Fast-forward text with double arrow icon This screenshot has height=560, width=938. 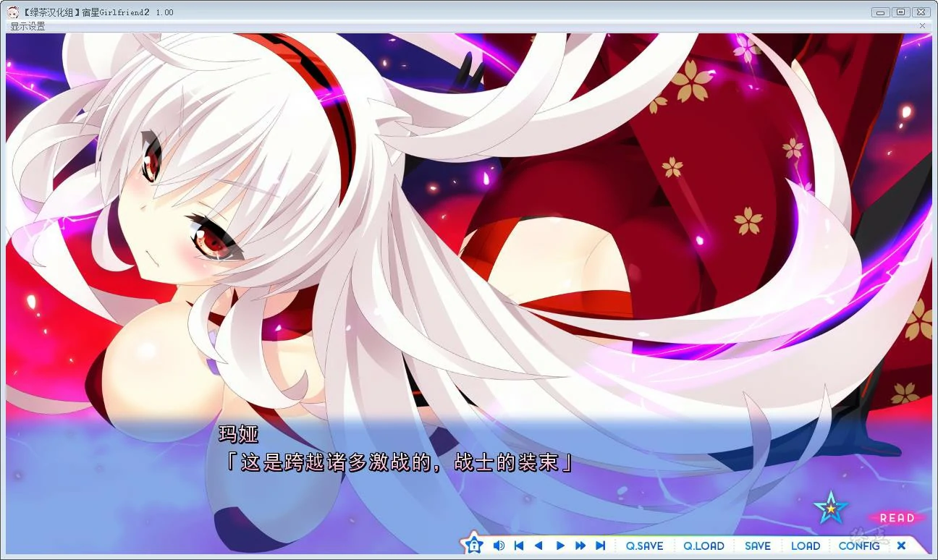[580, 546]
